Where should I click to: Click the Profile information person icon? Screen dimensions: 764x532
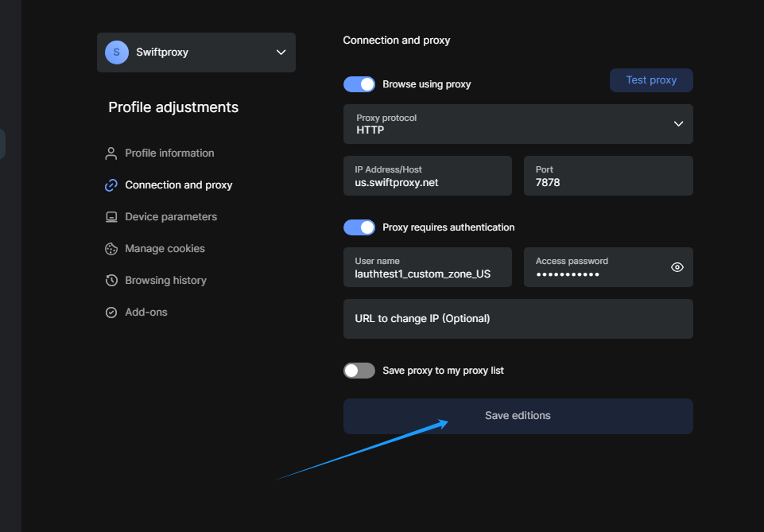coord(111,153)
